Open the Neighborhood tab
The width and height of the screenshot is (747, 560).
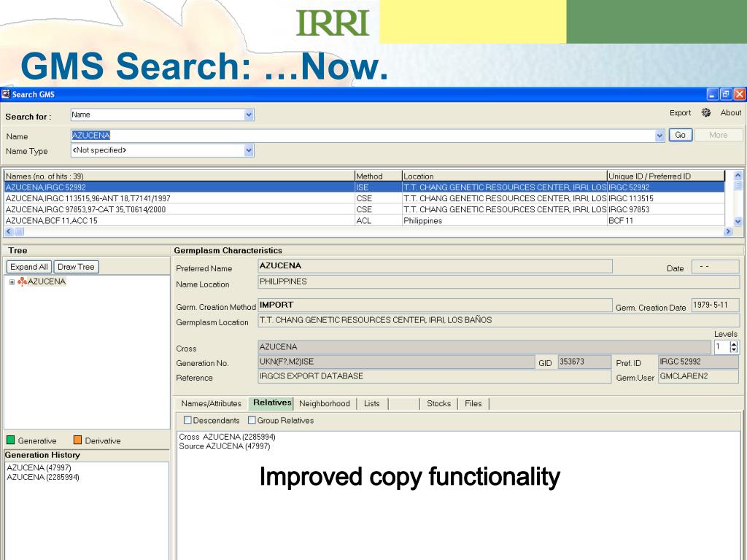[x=325, y=403]
